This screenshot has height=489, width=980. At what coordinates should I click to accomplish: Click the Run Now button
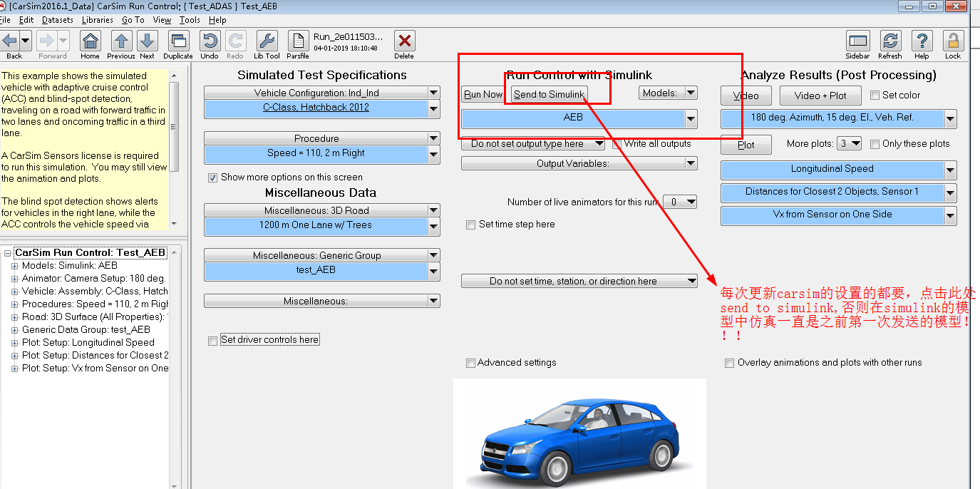click(483, 94)
